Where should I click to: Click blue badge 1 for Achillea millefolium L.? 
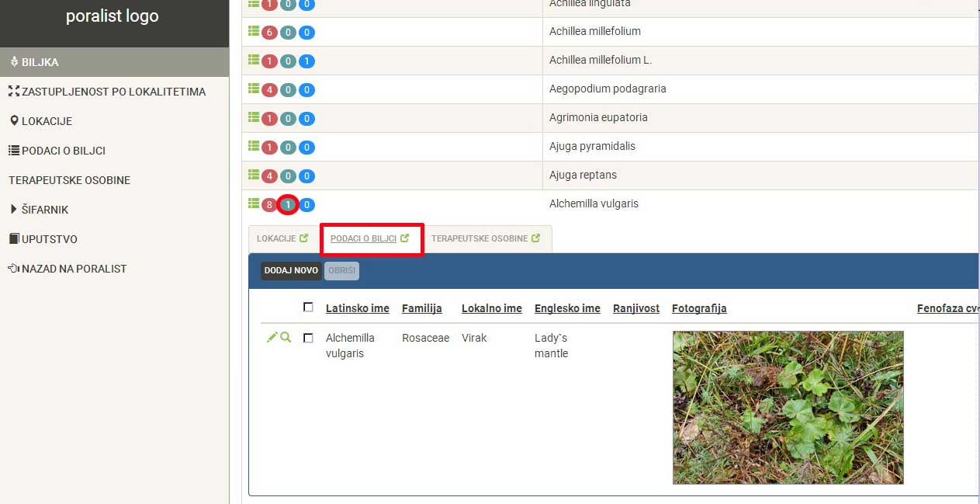pyautogui.click(x=306, y=61)
